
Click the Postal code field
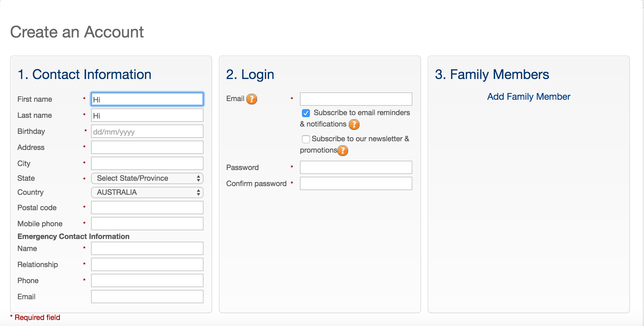tap(147, 208)
